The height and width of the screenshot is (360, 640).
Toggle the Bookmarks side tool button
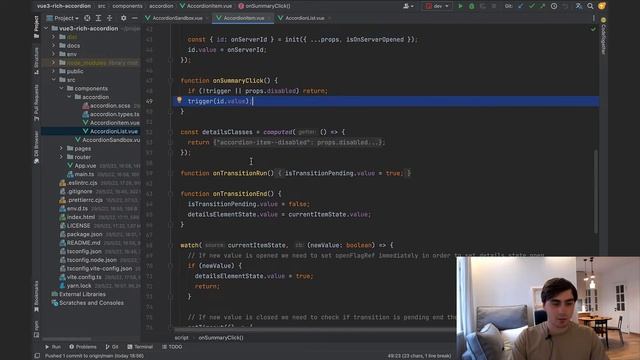tap(37, 296)
